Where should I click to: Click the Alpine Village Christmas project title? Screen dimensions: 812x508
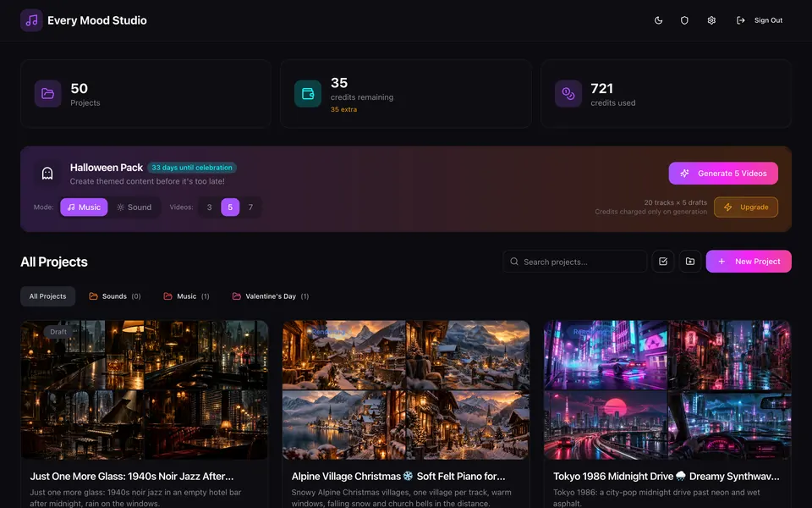click(398, 477)
